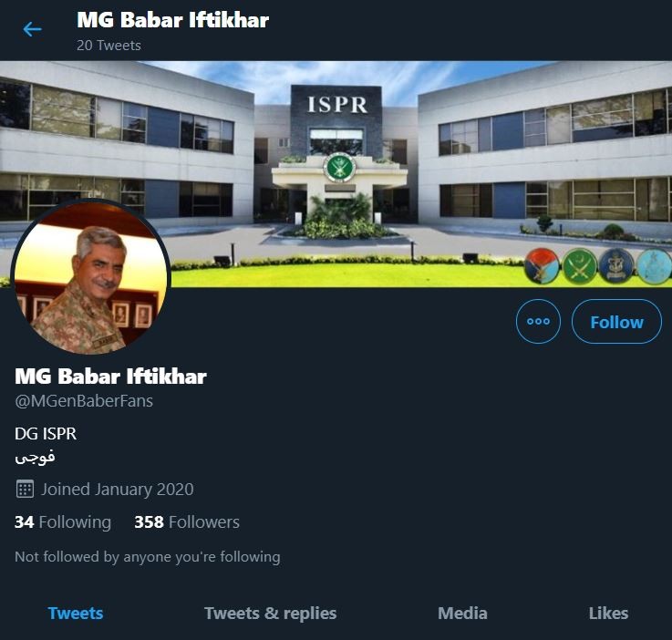The width and height of the screenshot is (672, 640).
Task: Go back using the arrow icon
Action: point(32,29)
